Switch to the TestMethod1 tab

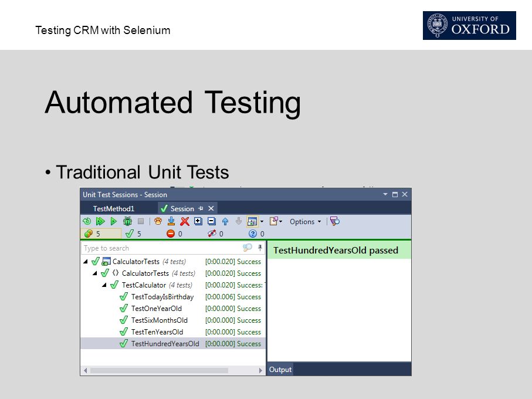(114, 209)
